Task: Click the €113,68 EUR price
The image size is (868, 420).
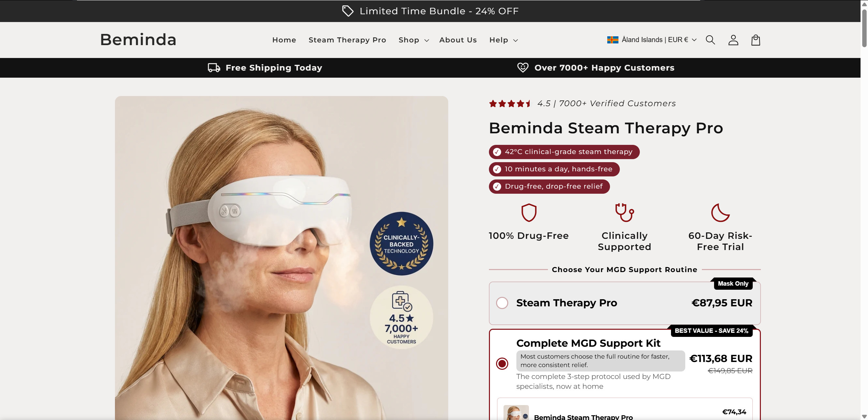Action: point(721,358)
